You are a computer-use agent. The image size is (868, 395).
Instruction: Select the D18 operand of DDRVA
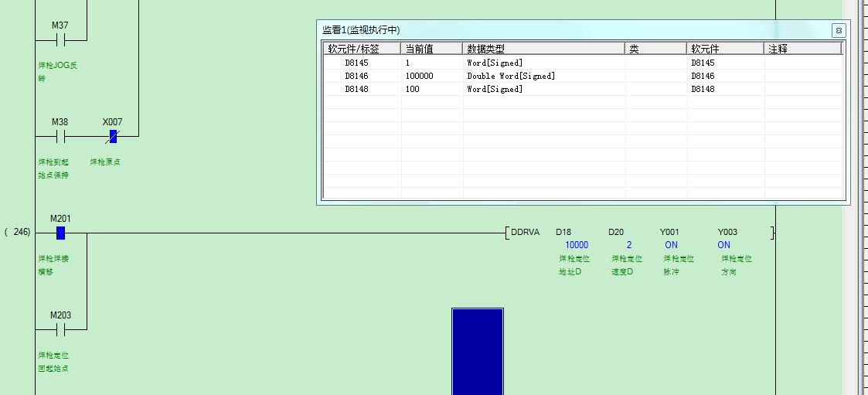[563, 233]
